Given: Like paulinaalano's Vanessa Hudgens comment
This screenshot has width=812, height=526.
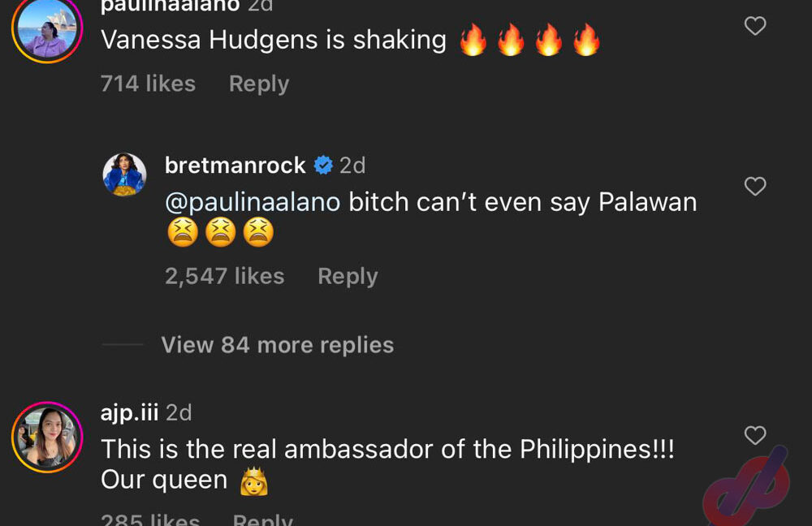Looking at the screenshot, I should pyautogui.click(x=755, y=26).
